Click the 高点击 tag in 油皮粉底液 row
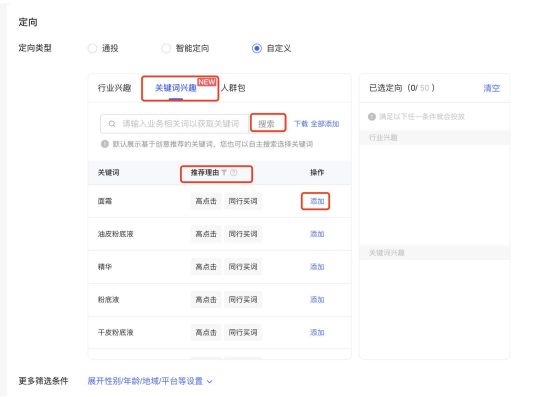552x397 pixels. [x=206, y=234]
